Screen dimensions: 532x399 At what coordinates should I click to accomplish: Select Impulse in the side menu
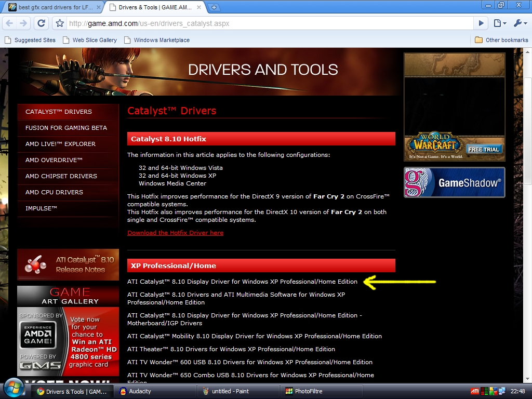click(x=68, y=208)
